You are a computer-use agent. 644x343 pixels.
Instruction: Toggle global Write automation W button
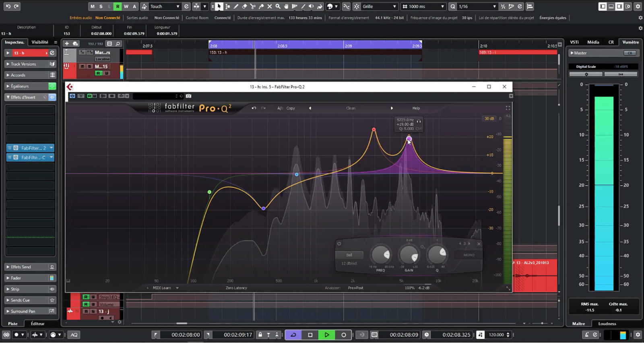(126, 6)
